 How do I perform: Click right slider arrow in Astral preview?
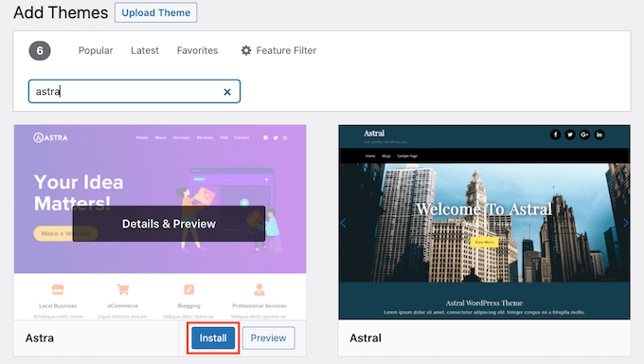tap(625, 223)
